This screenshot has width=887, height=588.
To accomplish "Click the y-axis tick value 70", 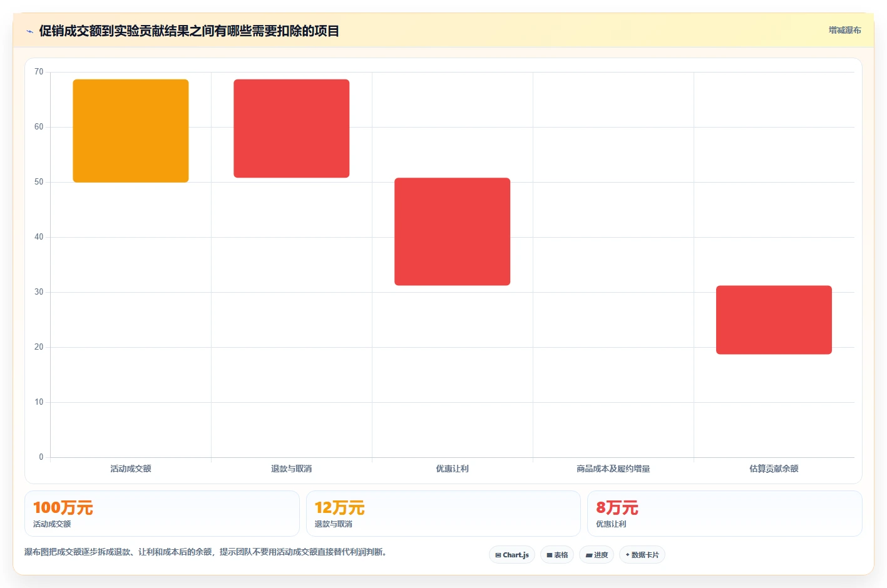I will coord(39,72).
